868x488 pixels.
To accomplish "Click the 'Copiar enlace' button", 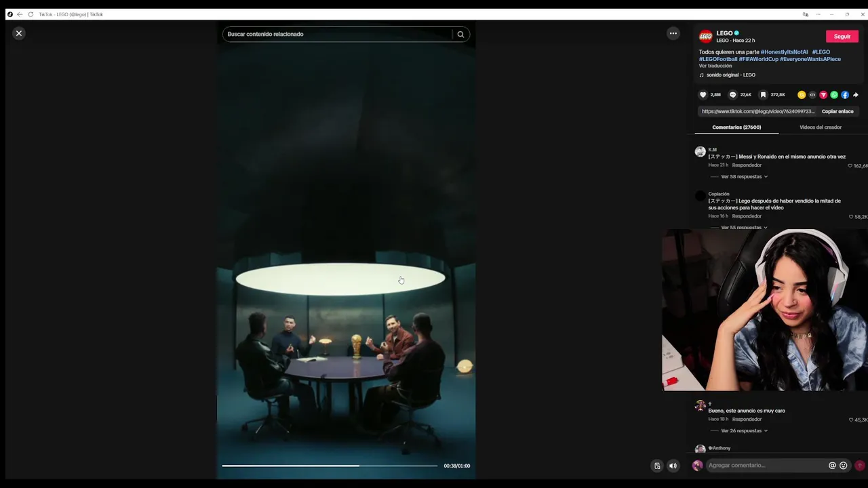I will [x=837, y=111].
